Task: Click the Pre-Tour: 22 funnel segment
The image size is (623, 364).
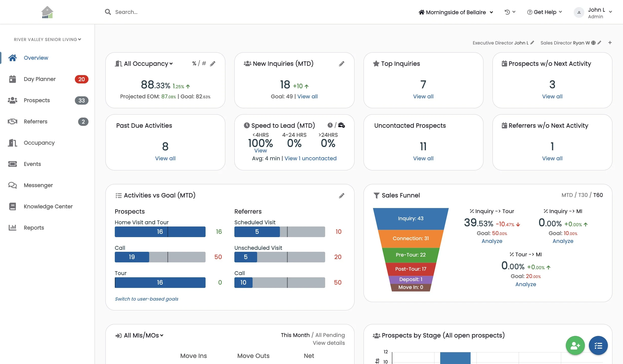Action: (410, 255)
